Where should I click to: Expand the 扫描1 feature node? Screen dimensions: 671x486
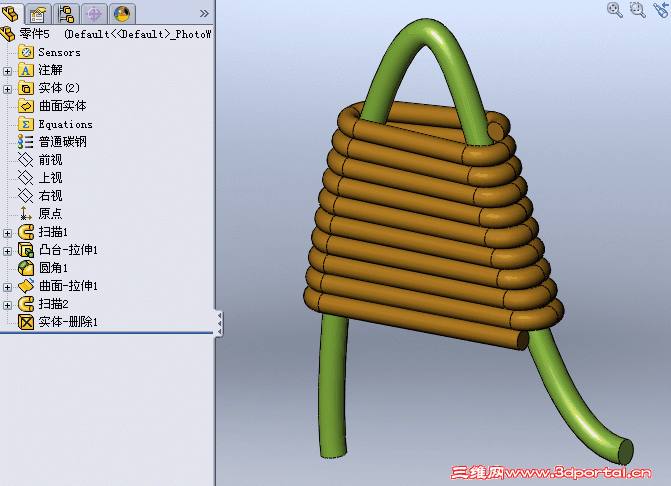click(7, 233)
